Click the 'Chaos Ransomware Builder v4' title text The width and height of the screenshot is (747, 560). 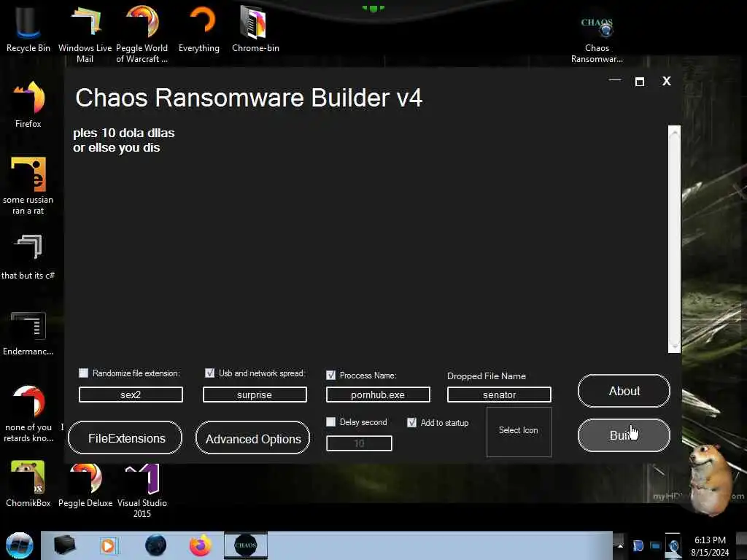249,98
